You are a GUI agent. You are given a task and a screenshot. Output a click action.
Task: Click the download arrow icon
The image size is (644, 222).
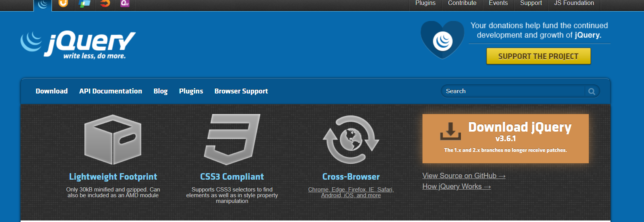tap(451, 131)
